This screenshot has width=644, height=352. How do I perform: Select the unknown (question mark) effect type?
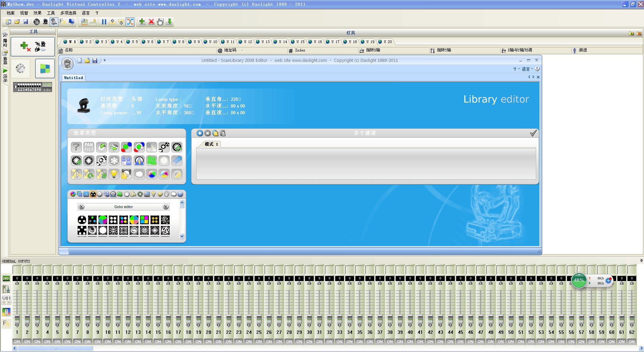pos(76,147)
